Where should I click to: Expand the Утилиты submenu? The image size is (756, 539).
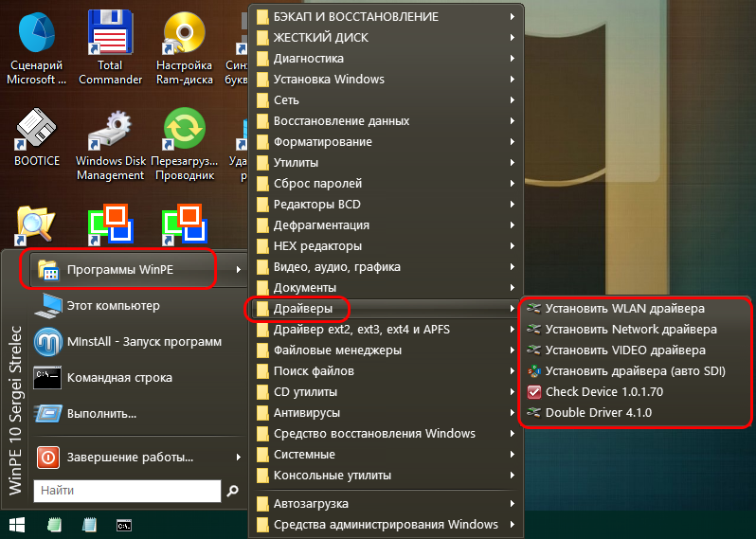click(x=386, y=163)
